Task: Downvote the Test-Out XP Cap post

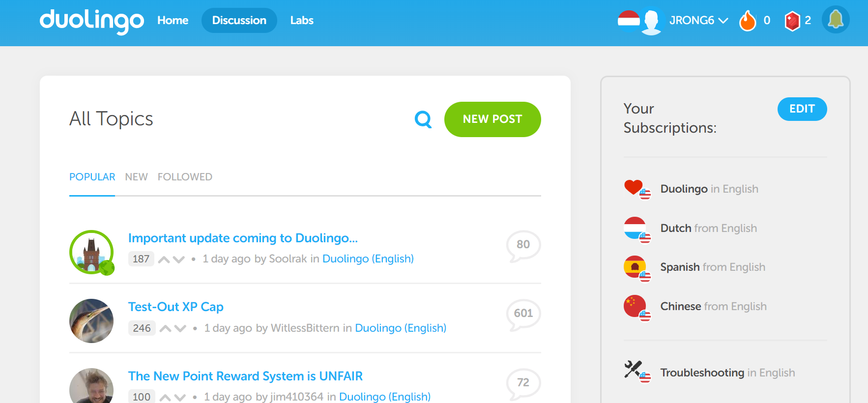Action: tap(181, 328)
